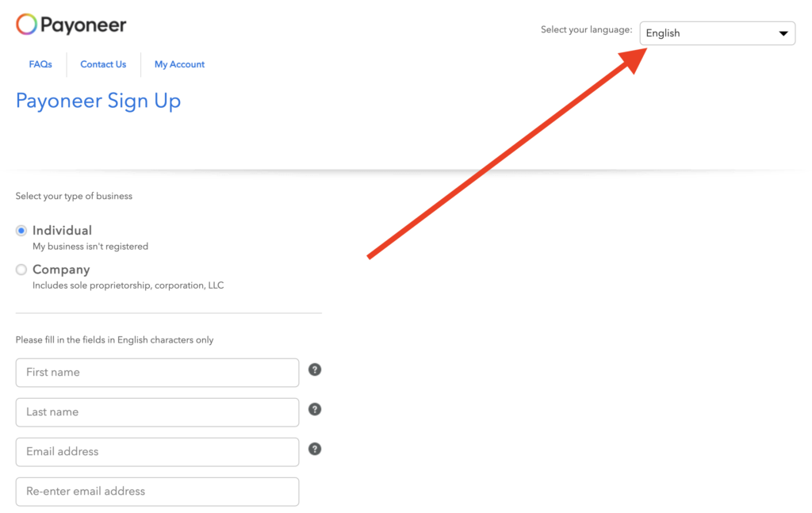This screenshot has width=812, height=513.
Task: Click the Payoneer Sign Up heading
Action: (98, 101)
